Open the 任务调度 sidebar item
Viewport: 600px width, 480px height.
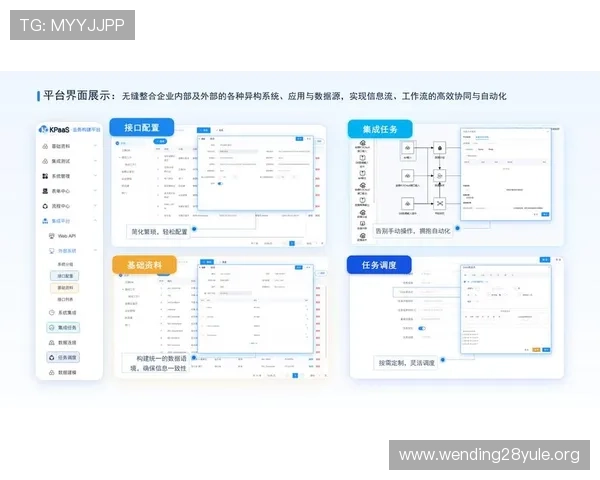tap(63, 358)
